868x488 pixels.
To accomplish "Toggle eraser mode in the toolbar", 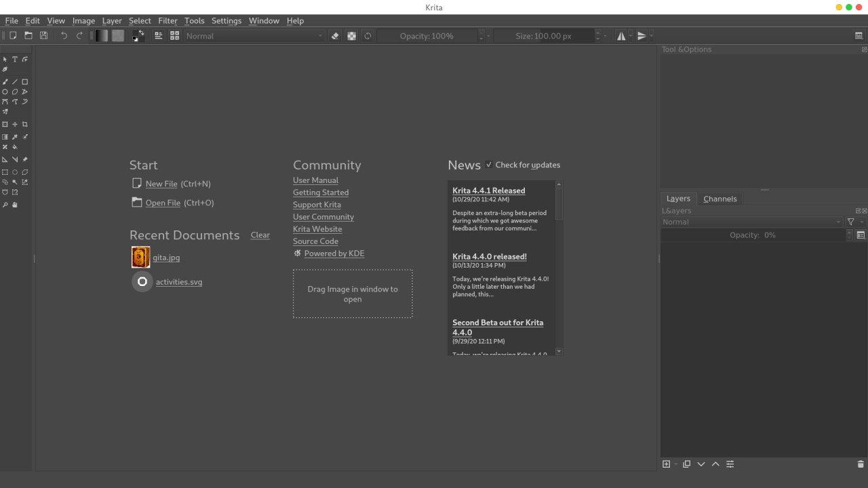I will 335,36.
